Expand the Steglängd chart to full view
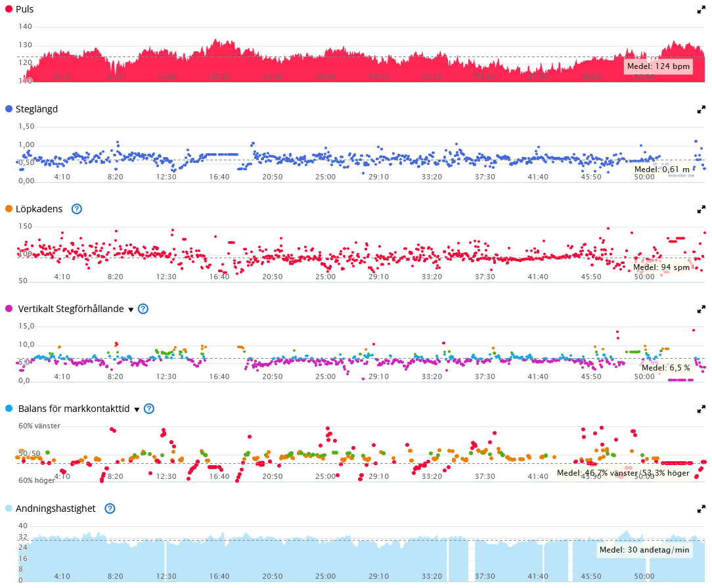 click(701, 110)
